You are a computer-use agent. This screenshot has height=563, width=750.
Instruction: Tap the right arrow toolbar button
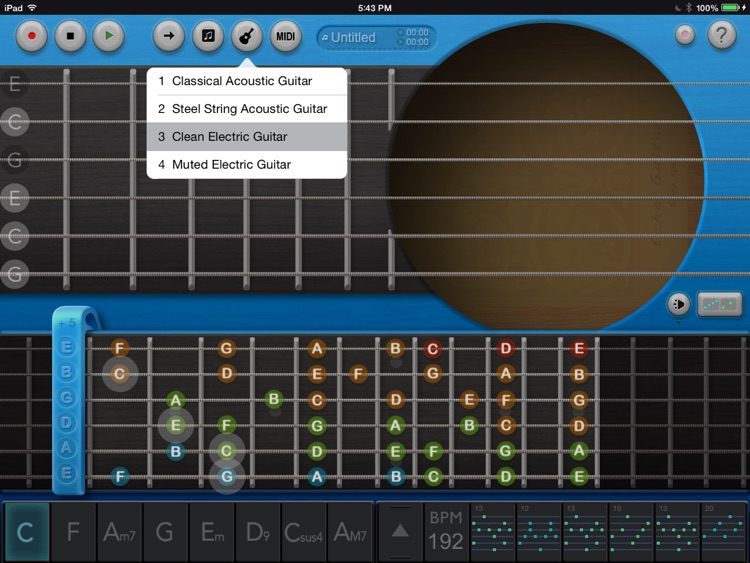(x=169, y=36)
